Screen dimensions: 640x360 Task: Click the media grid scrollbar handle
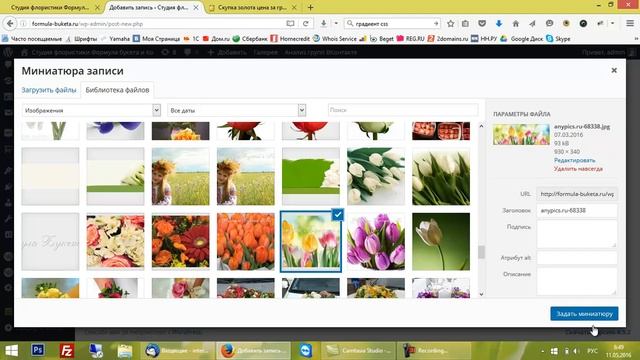(481, 252)
